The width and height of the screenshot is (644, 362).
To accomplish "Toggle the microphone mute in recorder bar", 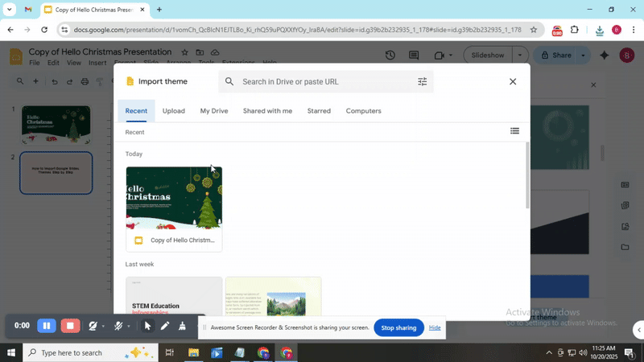I will [x=118, y=326].
